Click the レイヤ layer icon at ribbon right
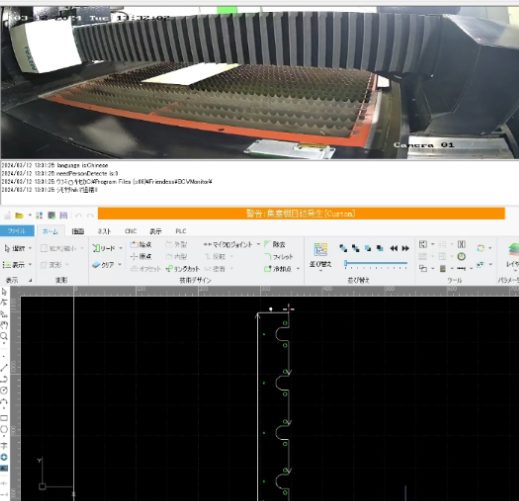Screen dimensions: 519x501 [x=514, y=250]
